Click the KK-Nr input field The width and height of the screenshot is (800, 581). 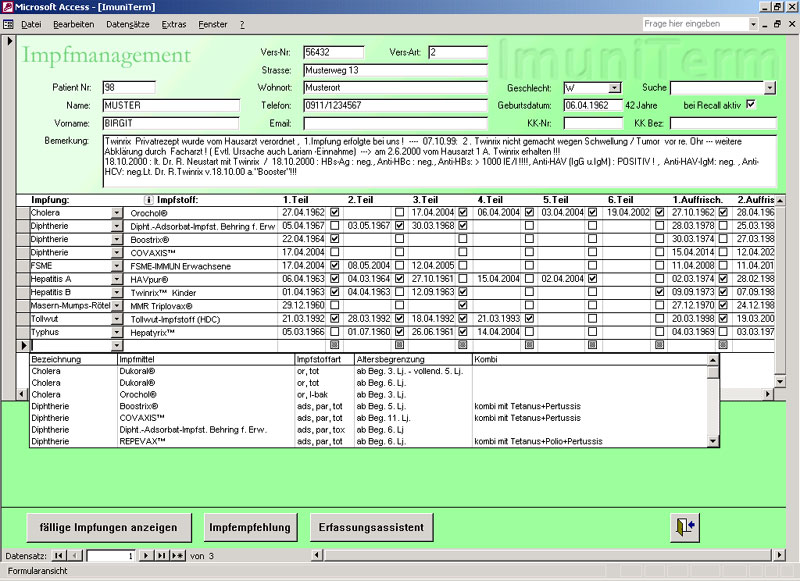point(593,123)
